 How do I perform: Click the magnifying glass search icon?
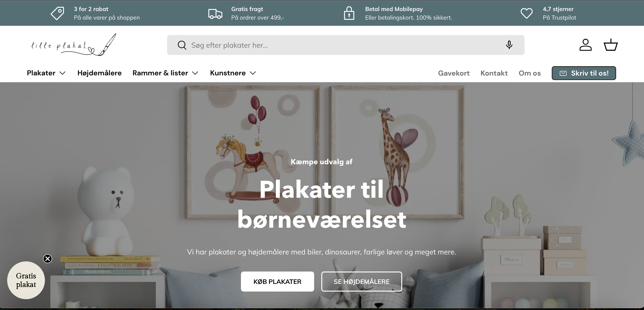click(182, 45)
